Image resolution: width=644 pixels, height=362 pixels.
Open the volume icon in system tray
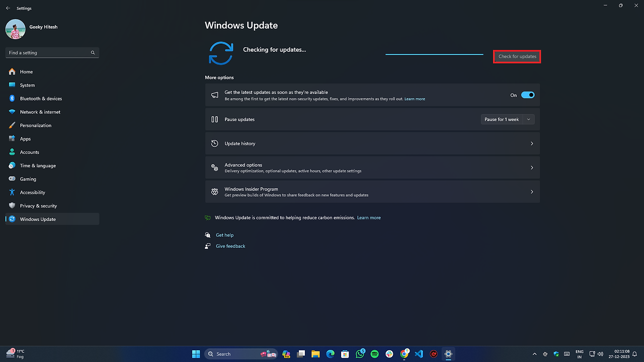pyautogui.click(x=600, y=354)
